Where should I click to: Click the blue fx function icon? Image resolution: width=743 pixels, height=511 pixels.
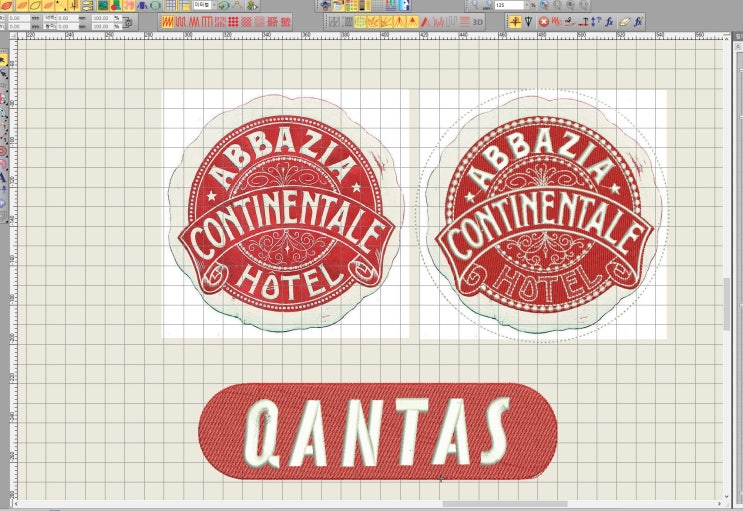[x=609, y=22]
